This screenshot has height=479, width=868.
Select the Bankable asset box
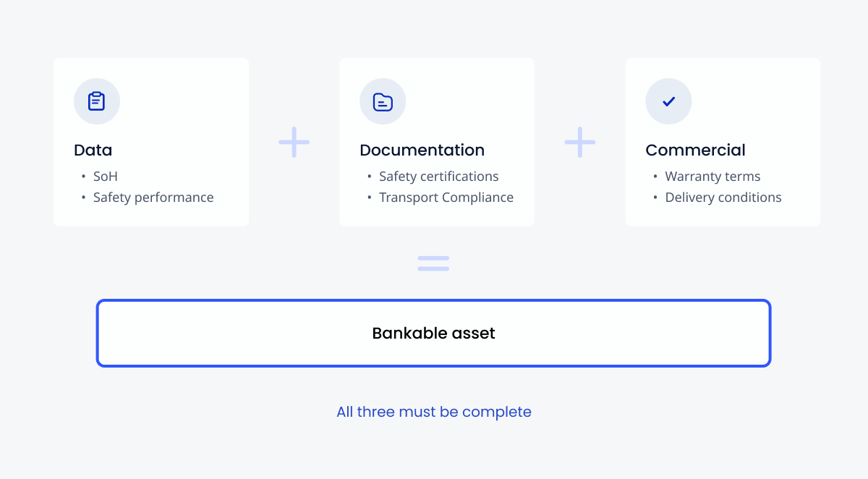coord(433,333)
